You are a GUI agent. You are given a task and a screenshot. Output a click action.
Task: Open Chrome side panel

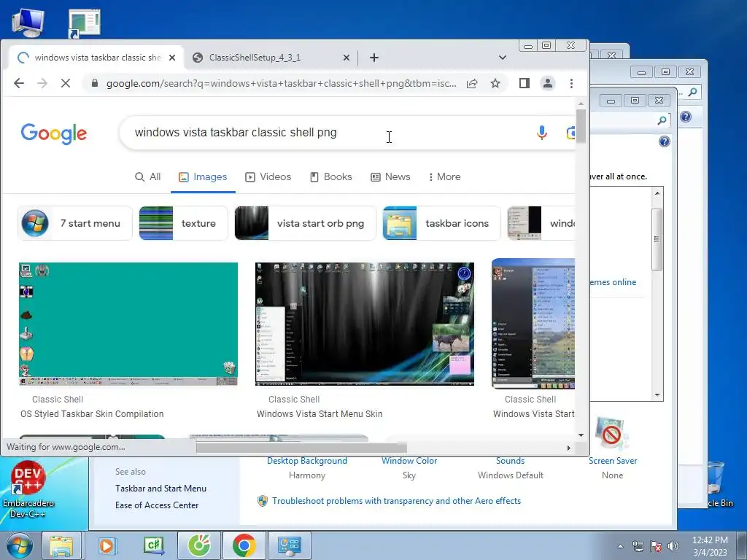click(524, 83)
